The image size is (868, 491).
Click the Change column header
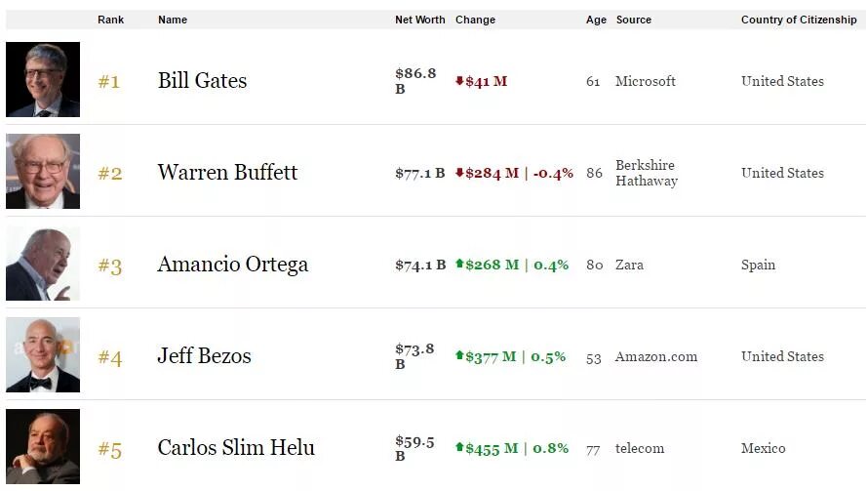click(x=475, y=20)
